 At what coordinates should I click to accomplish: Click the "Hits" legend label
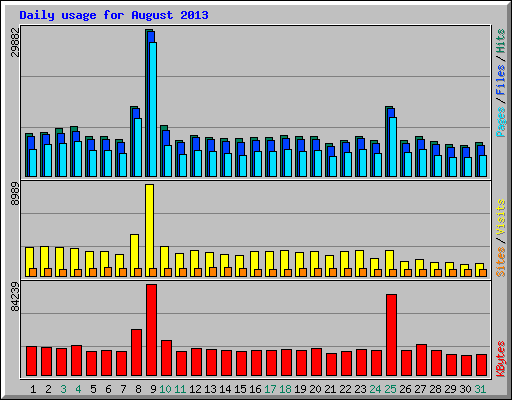pyautogui.click(x=500, y=41)
